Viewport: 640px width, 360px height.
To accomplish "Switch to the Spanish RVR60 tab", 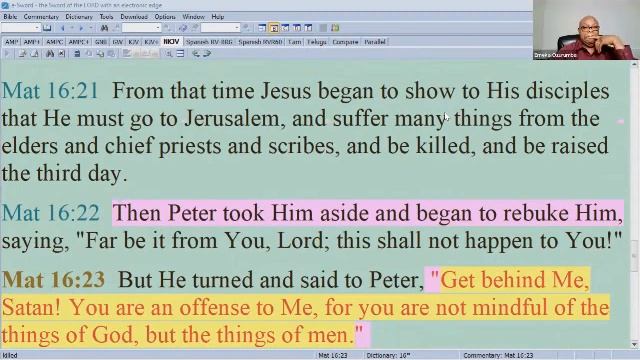I will click(260, 42).
